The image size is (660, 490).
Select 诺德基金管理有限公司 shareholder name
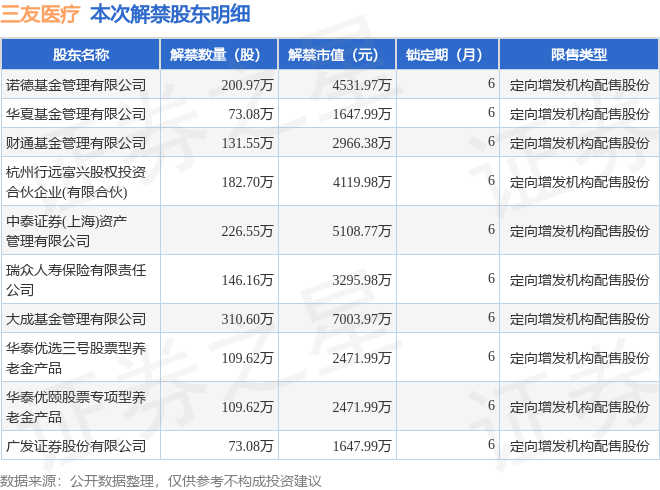tap(76, 85)
